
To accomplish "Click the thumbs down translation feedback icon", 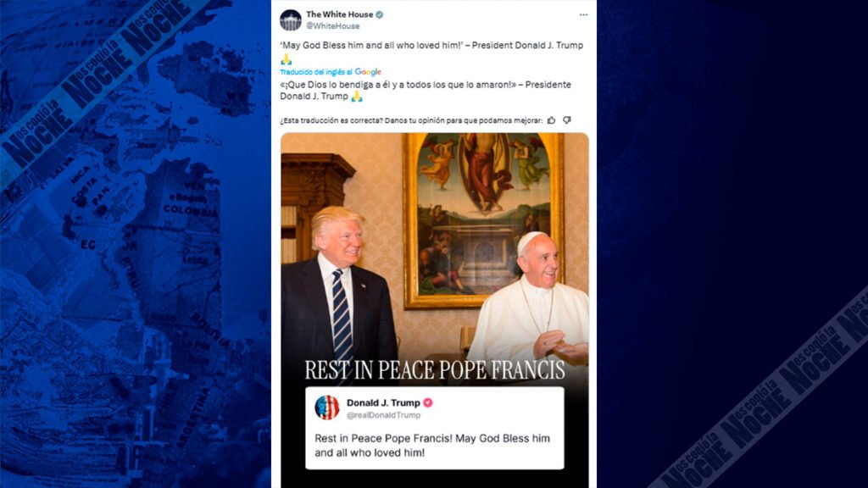I will tap(567, 120).
